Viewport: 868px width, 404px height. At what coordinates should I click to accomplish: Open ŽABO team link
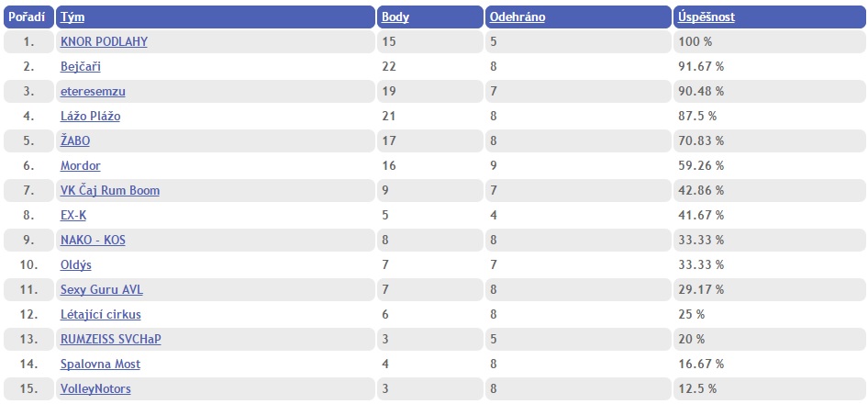[x=75, y=140]
